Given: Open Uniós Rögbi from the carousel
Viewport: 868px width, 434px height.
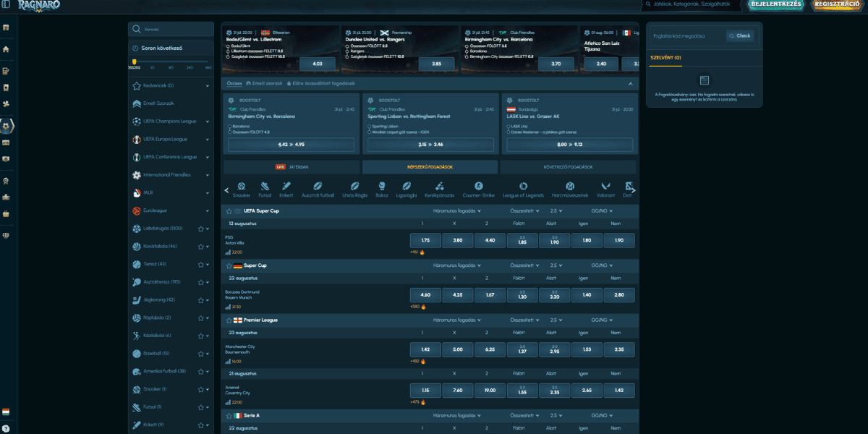Looking at the screenshot, I should pos(354,190).
